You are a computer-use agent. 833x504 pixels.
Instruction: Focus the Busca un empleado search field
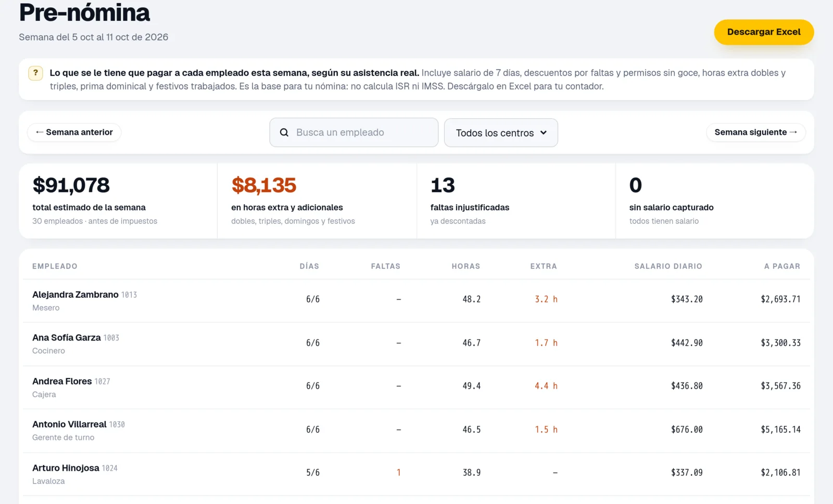pyautogui.click(x=354, y=132)
